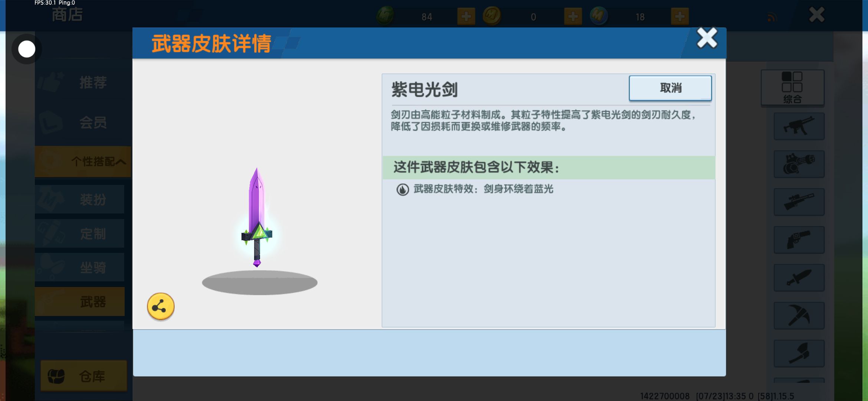Select the sword weapon category
The image size is (868, 401).
(x=799, y=278)
